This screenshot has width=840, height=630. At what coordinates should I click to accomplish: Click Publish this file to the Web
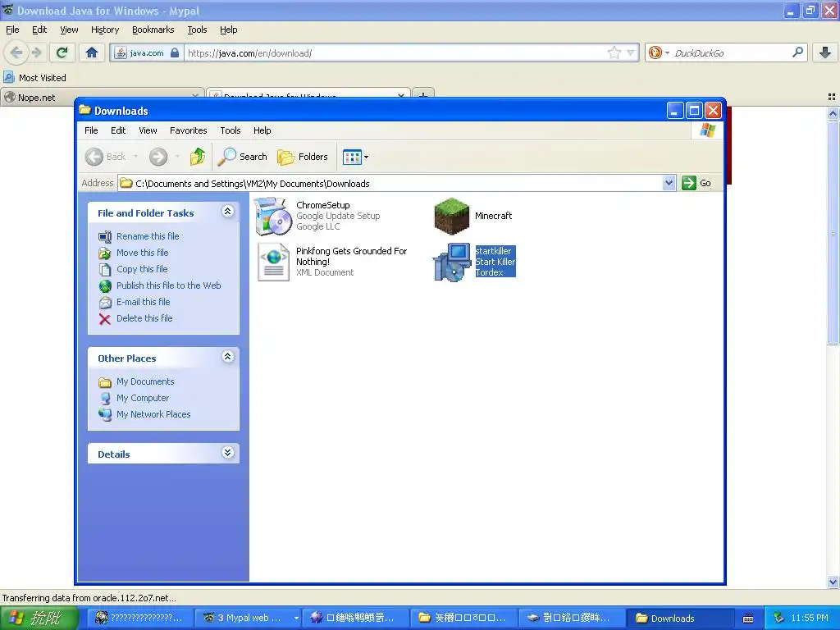[x=169, y=285]
